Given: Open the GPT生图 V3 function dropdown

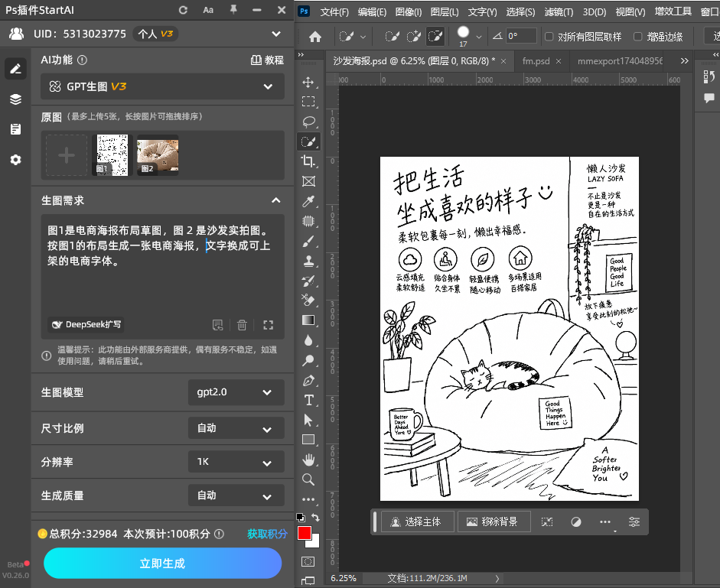Looking at the screenshot, I should (x=162, y=86).
